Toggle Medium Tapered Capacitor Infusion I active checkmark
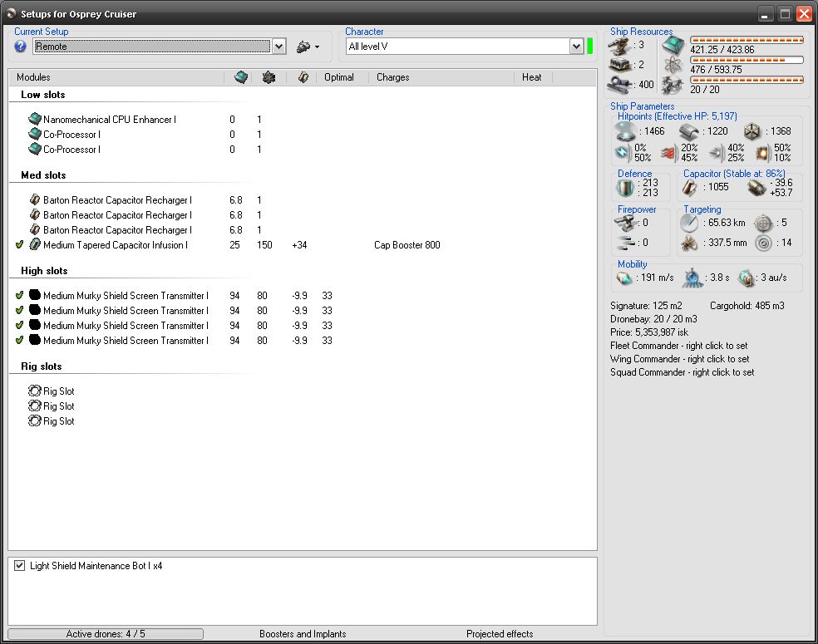The height and width of the screenshot is (644, 818). click(x=20, y=244)
